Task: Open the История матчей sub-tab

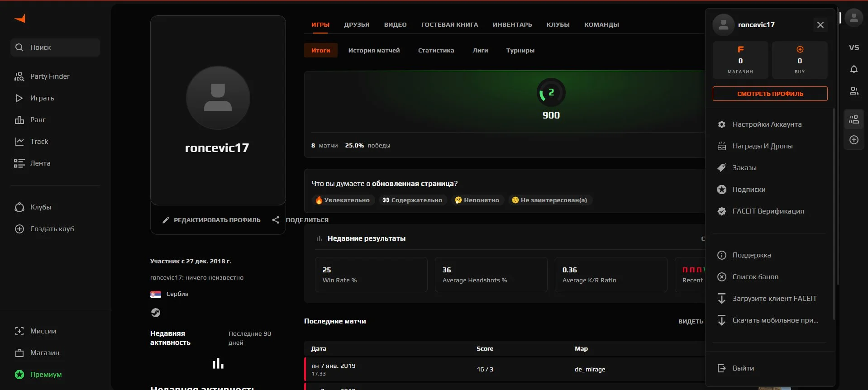Action: 374,50
